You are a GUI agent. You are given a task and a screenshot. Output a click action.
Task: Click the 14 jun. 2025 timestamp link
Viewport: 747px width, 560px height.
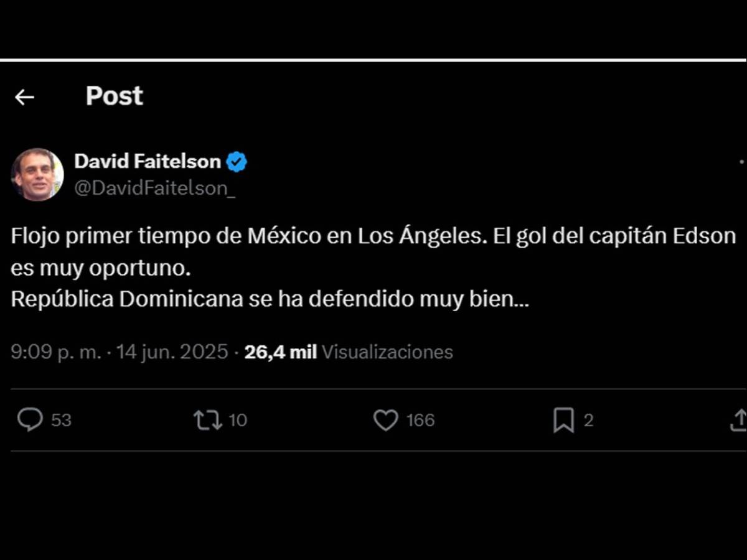[174, 351]
